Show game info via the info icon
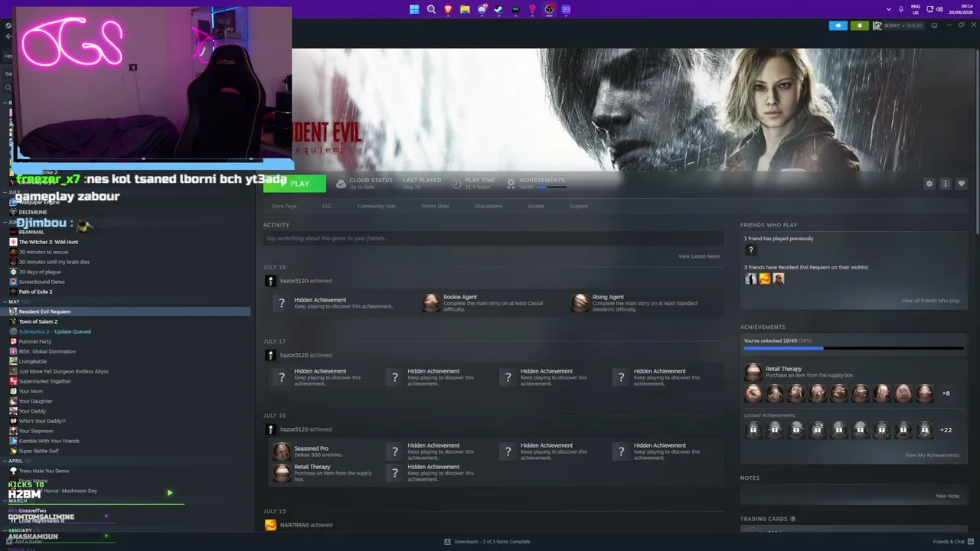Viewport: 980px width, 551px height. click(x=946, y=184)
